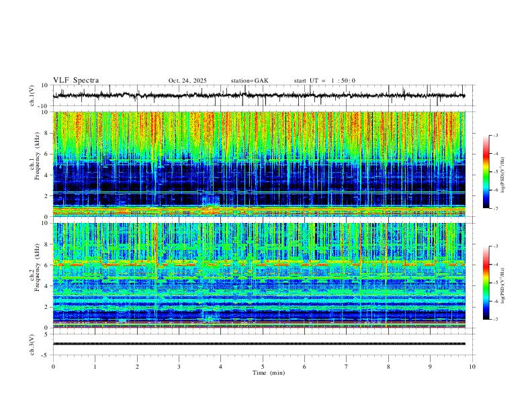Click the "-7" tick on ch.2 colorbar

point(495,320)
